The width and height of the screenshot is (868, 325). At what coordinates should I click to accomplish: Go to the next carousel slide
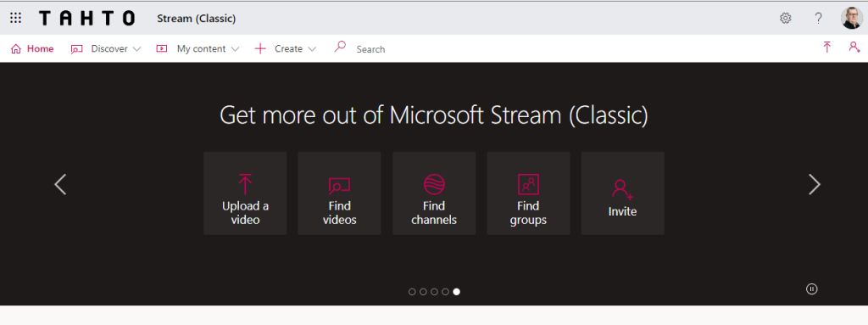pos(815,184)
